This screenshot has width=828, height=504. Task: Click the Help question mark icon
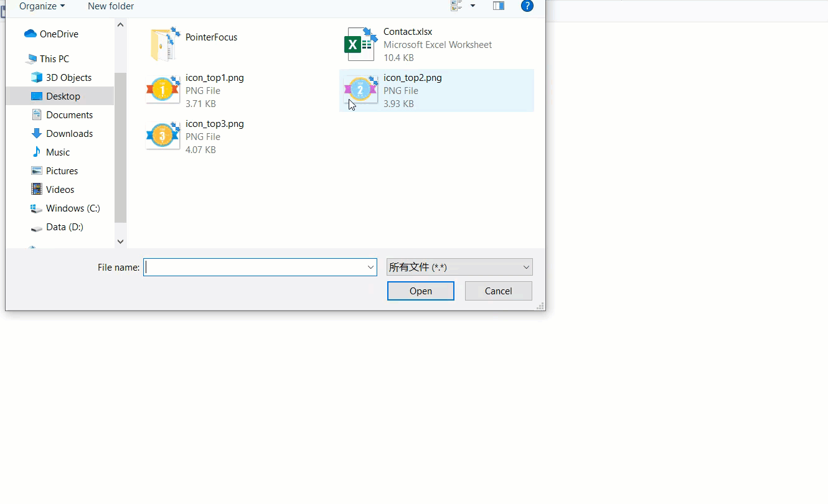tap(527, 6)
